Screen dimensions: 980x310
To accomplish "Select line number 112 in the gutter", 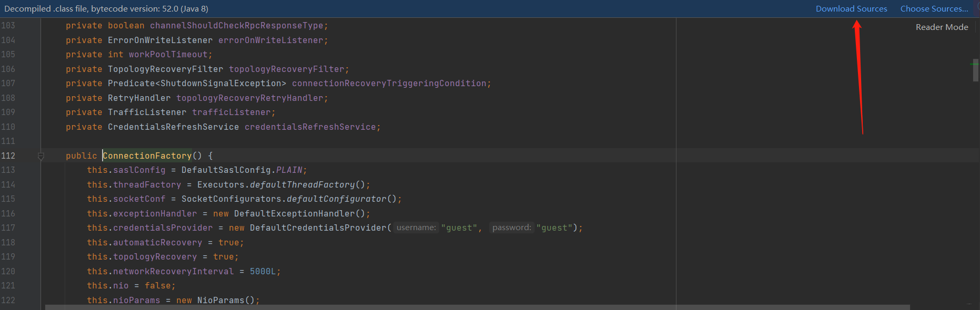I will tap(8, 156).
